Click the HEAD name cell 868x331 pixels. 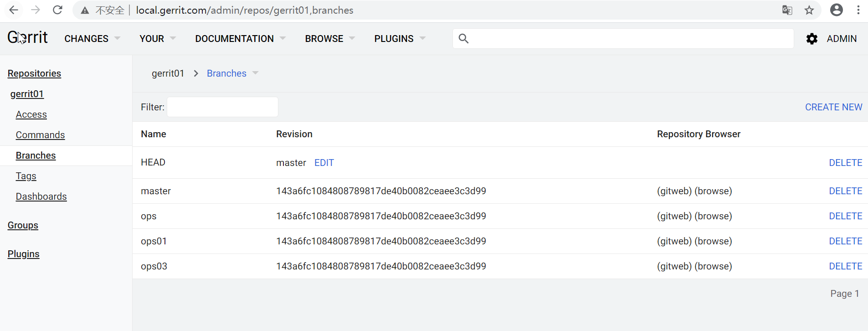click(x=153, y=162)
